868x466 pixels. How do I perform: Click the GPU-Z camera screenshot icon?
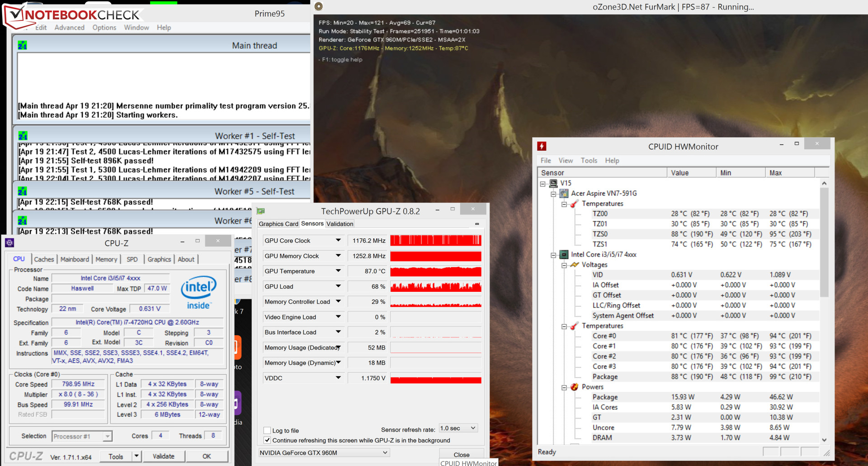(477, 224)
